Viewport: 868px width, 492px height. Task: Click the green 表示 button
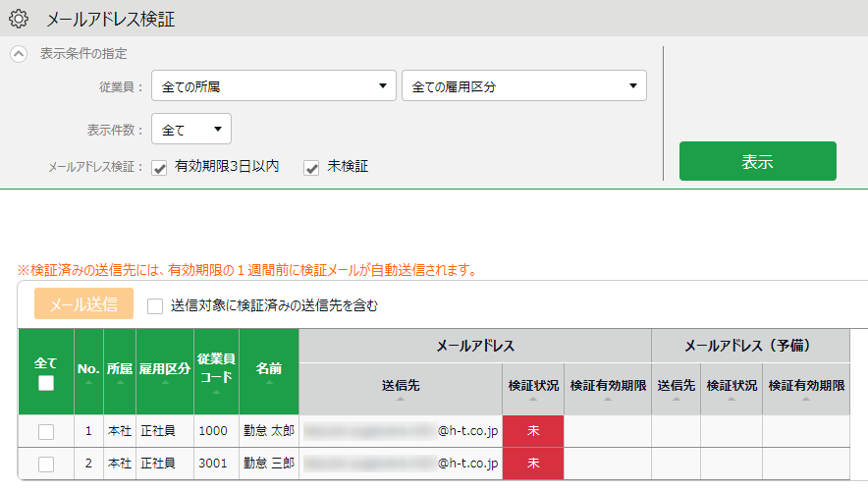757,162
